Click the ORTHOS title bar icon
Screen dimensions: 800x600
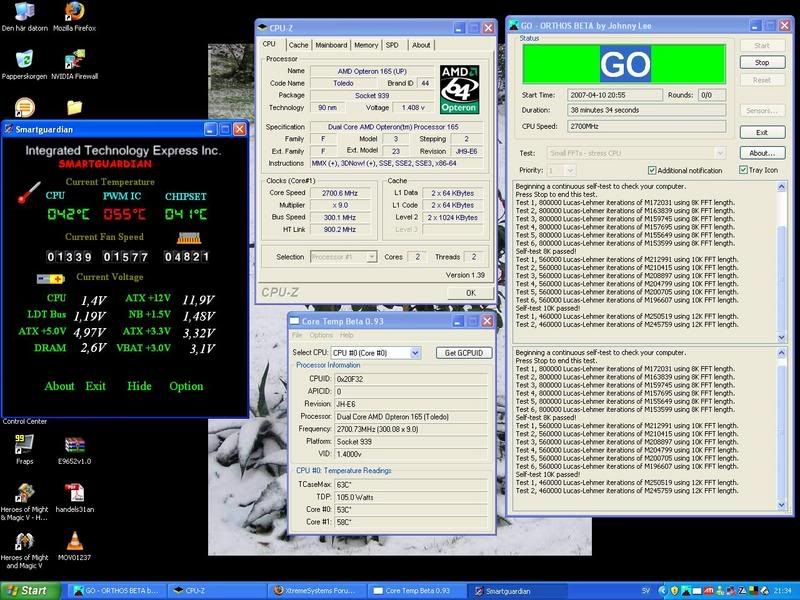514,26
